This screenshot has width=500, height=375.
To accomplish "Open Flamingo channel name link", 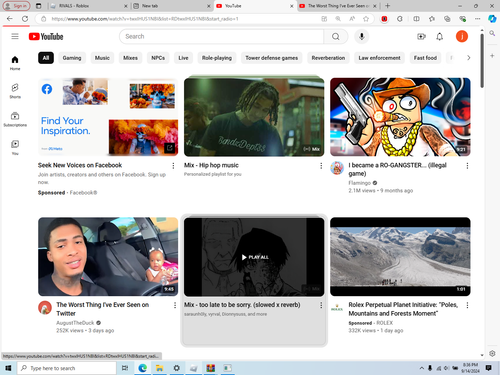I will pyautogui.click(x=360, y=183).
